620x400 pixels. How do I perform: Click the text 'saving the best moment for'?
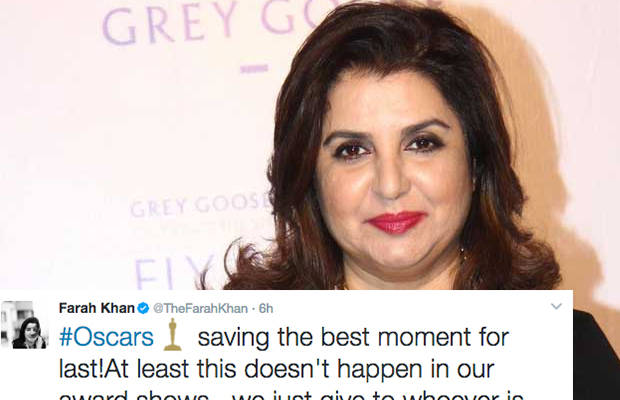click(x=353, y=337)
